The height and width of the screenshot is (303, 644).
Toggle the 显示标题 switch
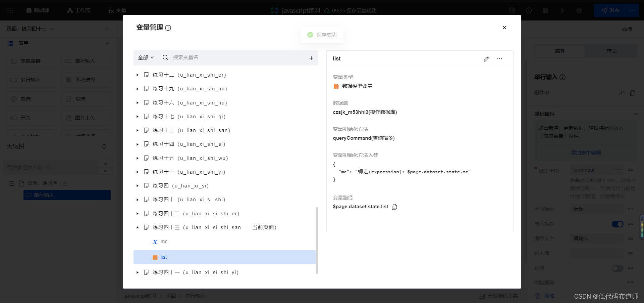(x=618, y=224)
